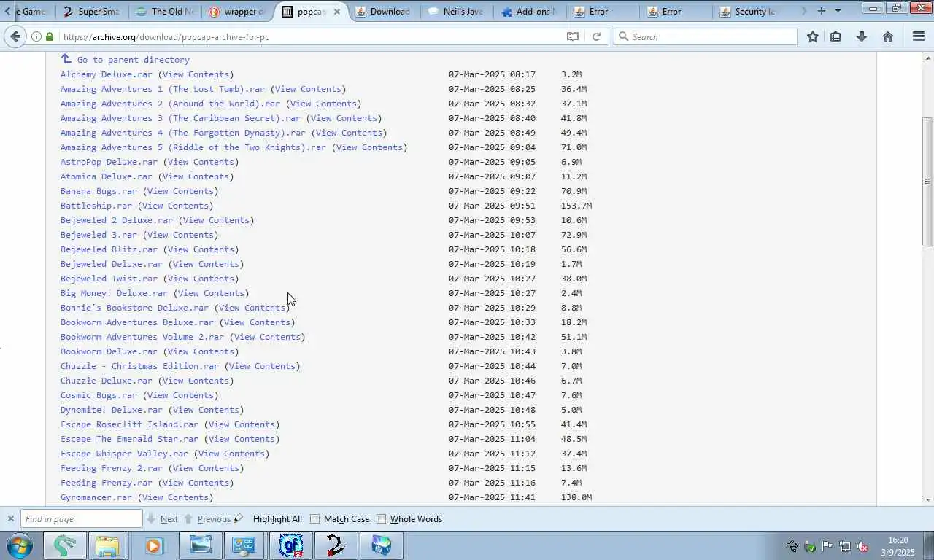934x560 pixels.
Task: Toggle Highlight All in find bar
Action: pyautogui.click(x=277, y=519)
